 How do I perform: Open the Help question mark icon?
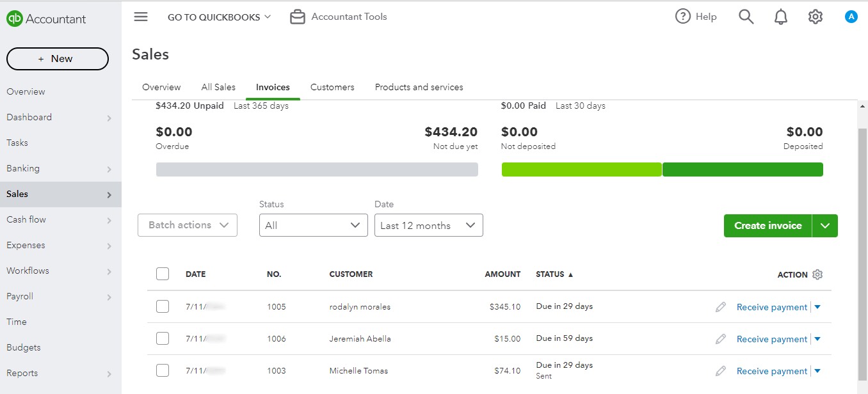click(683, 17)
